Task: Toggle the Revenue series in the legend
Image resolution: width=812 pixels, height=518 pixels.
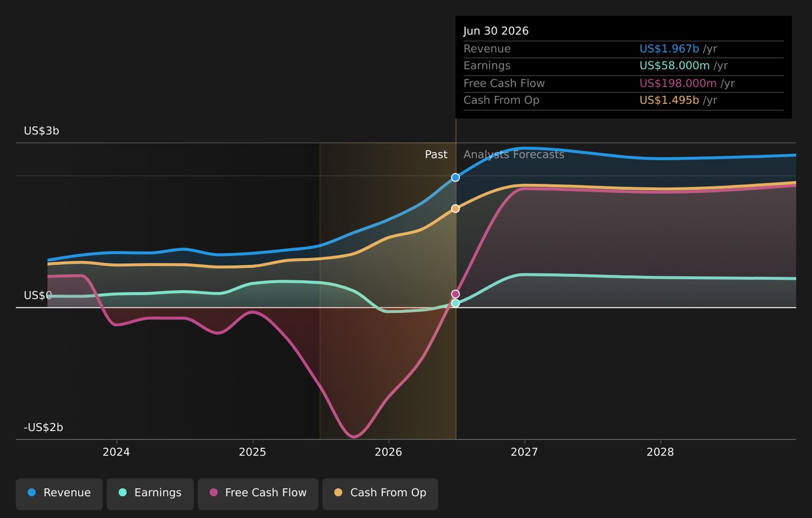Action: (x=59, y=494)
